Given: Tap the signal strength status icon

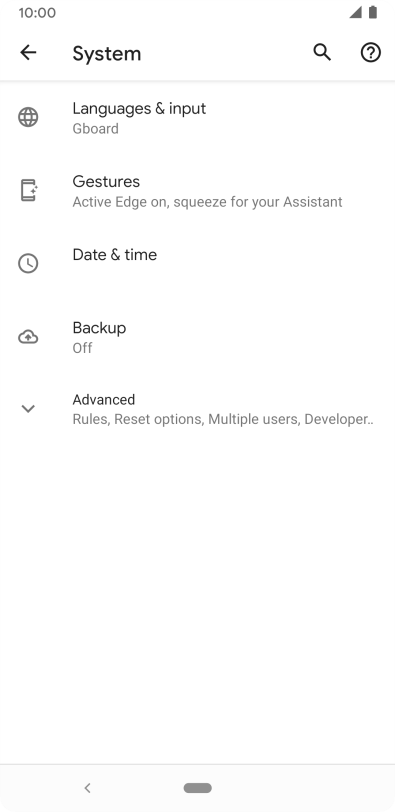Looking at the screenshot, I should coord(355,12).
